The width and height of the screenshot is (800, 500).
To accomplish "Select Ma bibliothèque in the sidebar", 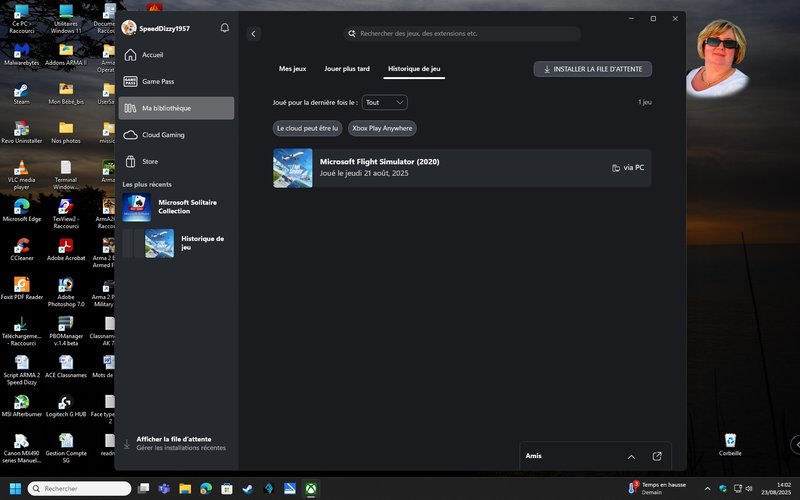I will click(x=177, y=108).
